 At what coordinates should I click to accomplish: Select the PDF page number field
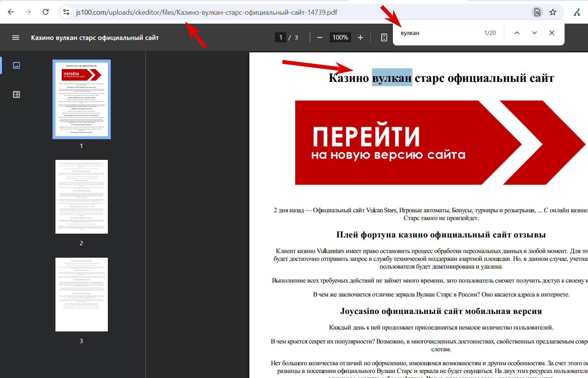(280, 37)
